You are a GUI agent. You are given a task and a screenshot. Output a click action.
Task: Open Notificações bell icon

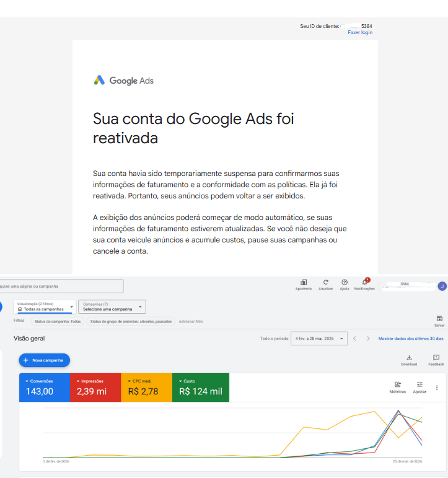coord(364,285)
